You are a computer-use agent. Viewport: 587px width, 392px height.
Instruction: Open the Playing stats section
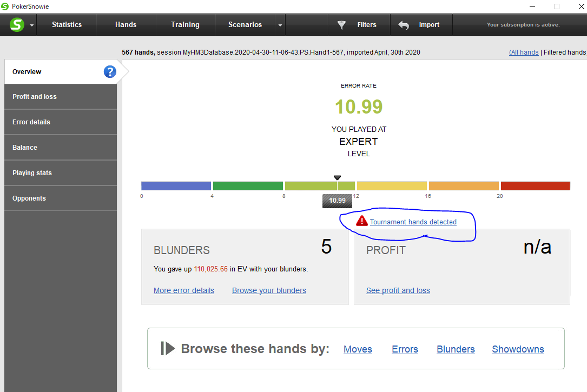click(x=61, y=173)
